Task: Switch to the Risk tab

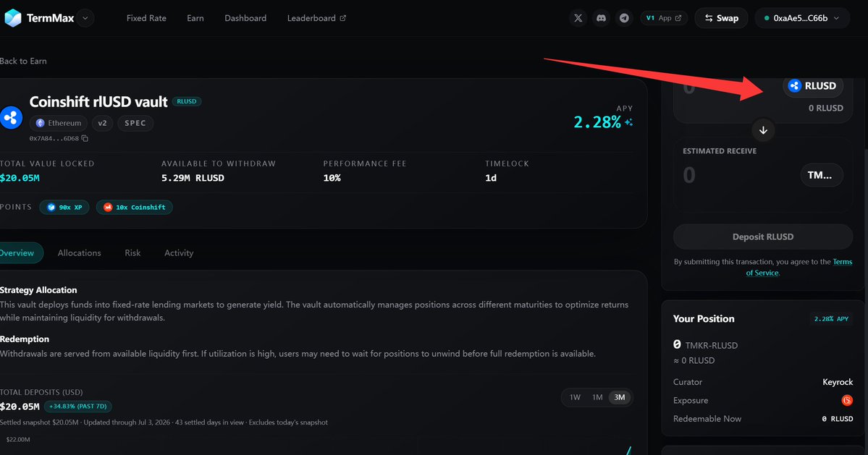Action: coord(132,252)
